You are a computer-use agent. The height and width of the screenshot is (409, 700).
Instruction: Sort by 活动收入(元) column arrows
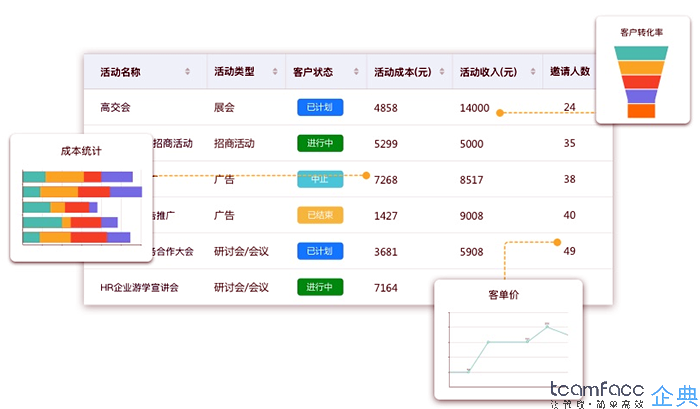(533, 71)
